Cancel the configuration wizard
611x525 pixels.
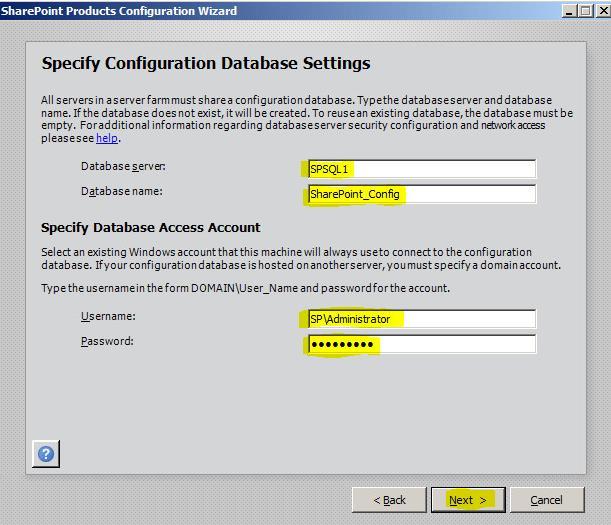547,500
